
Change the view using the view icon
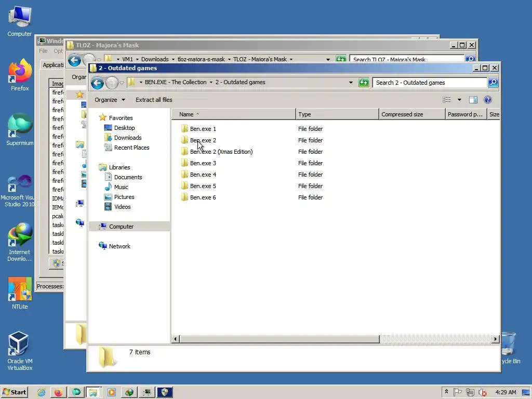(x=446, y=100)
